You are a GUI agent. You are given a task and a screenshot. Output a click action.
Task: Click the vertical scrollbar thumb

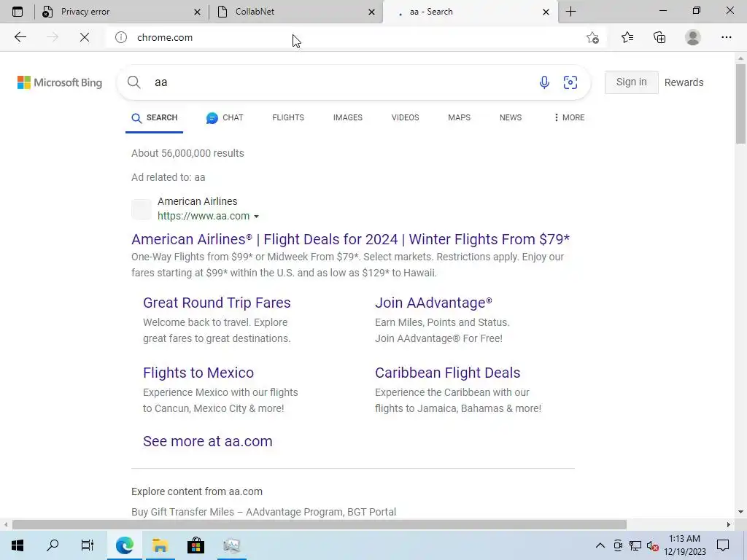click(740, 103)
